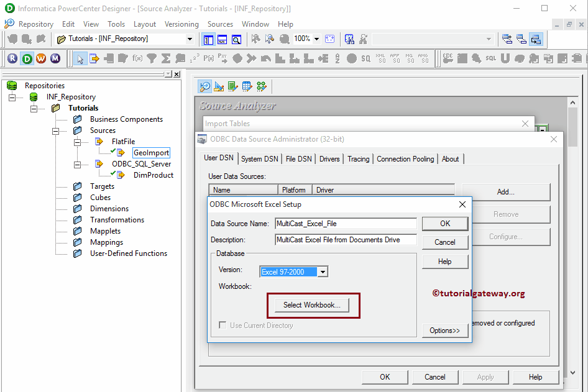The width and height of the screenshot is (588, 392).
Task: Click the Select Workbook button
Action: point(312,305)
